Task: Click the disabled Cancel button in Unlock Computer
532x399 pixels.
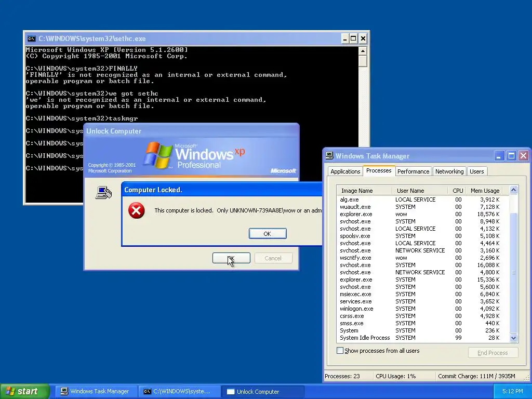Action: pos(273,258)
